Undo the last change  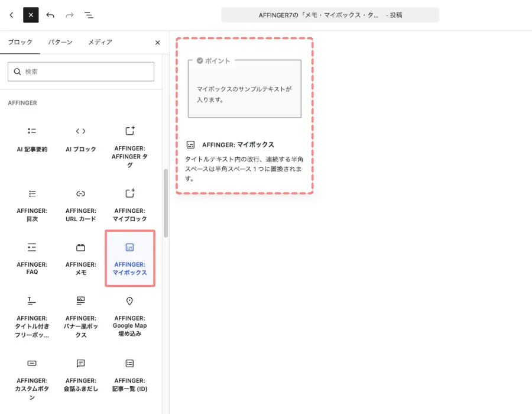pos(50,15)
